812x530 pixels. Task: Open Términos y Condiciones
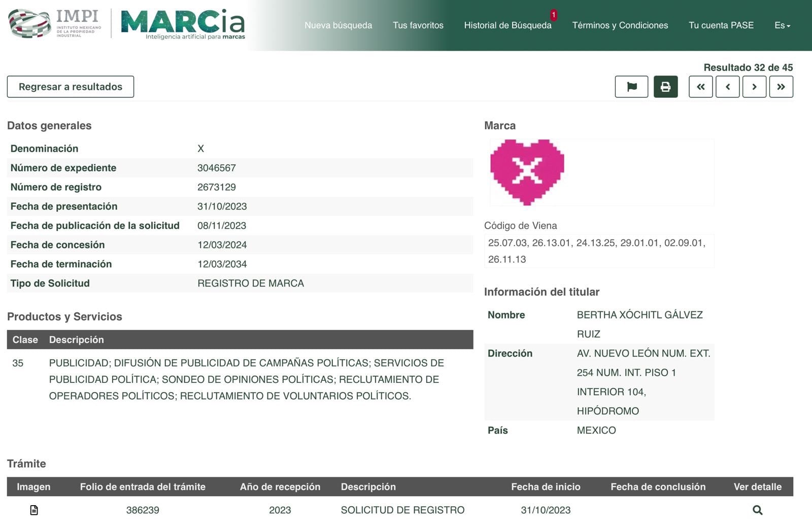click(620, 25)
